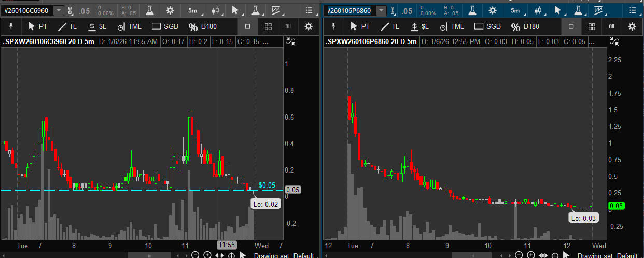This screenshot has width=644, height=258.
Task: Click zoom in magnifier below right chart
Action: [x=530, y=255]
